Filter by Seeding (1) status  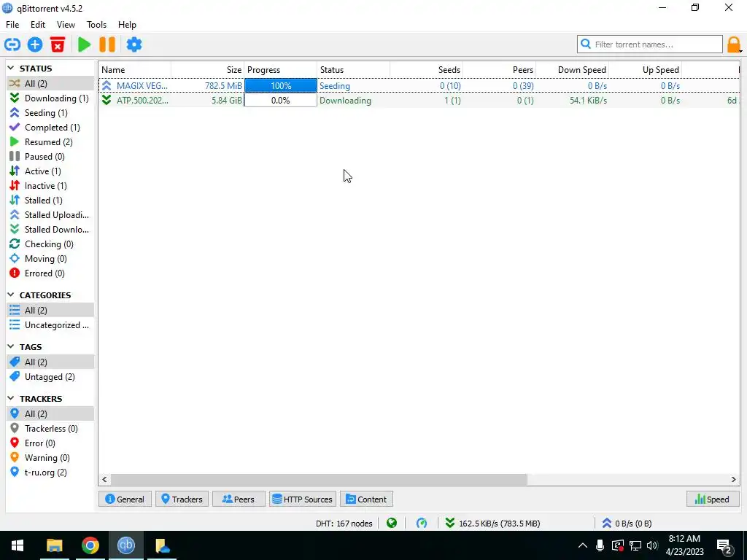point(50,113)
